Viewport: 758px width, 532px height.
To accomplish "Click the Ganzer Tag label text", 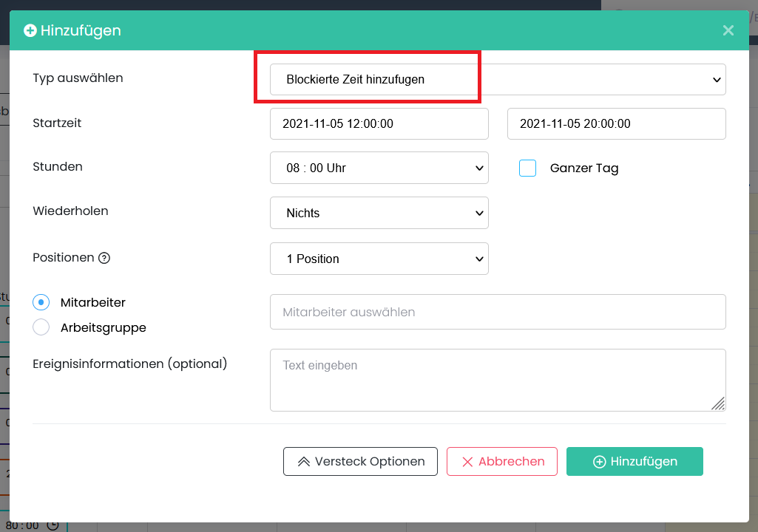I will (x=584, y=168).
